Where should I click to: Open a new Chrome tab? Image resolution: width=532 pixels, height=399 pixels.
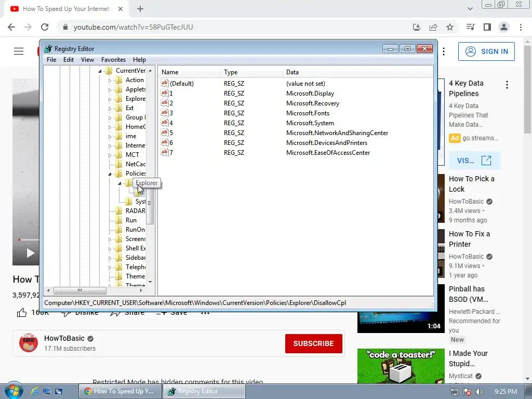tap(140, 9)
